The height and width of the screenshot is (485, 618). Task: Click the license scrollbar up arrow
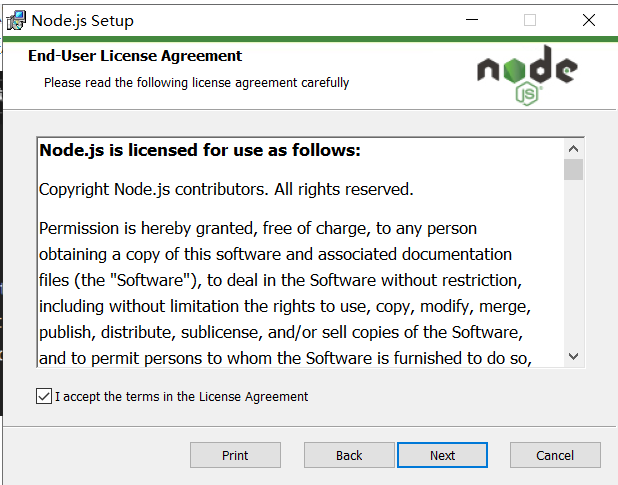pos(573,147)
